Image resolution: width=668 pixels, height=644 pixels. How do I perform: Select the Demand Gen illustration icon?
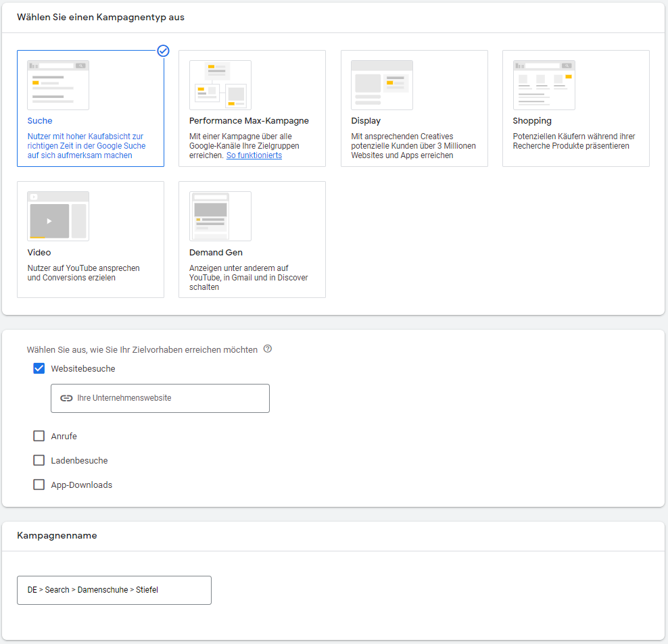(x=220, y=216)
